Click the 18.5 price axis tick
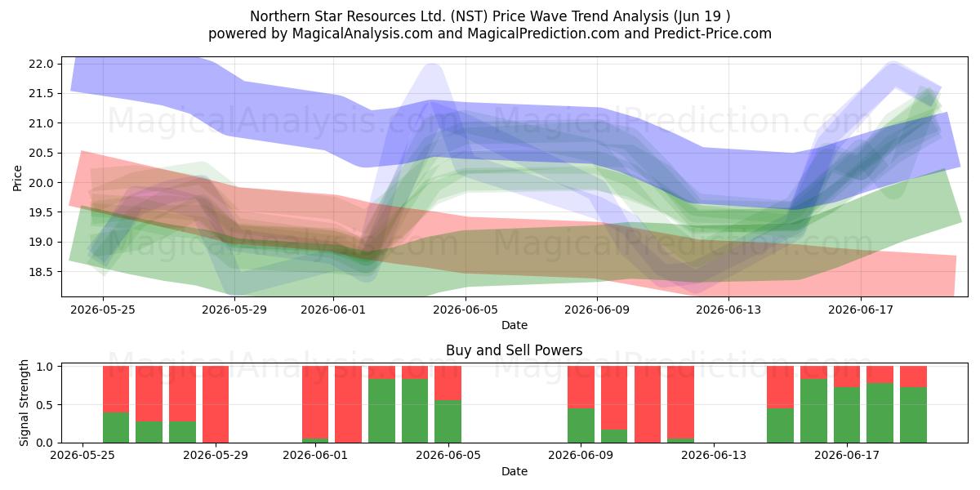The width and height of the screenshot is (980, 490). pyautogui.click(x=42, y=272)
